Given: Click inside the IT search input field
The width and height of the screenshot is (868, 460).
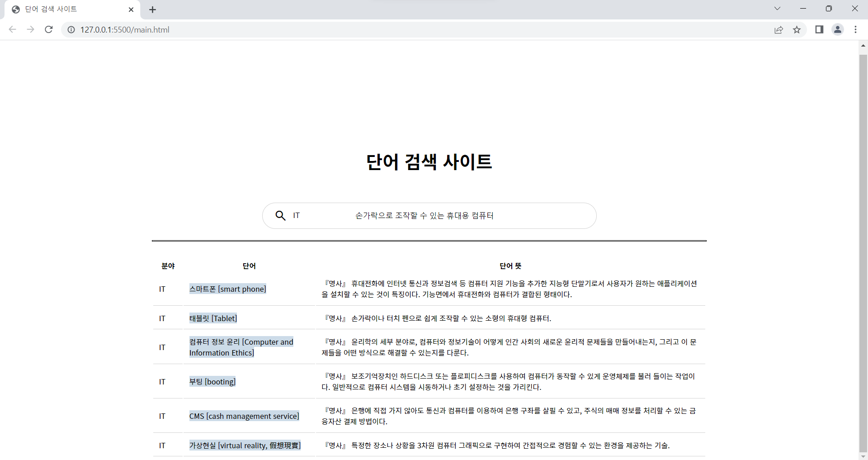Looking at the screenshot, I should tap(316, 215).
